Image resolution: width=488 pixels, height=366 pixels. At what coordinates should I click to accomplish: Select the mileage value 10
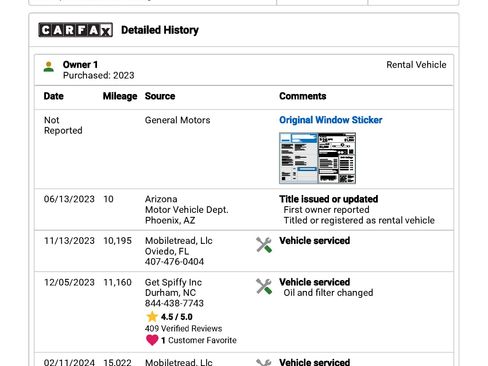tap(108, 199)
